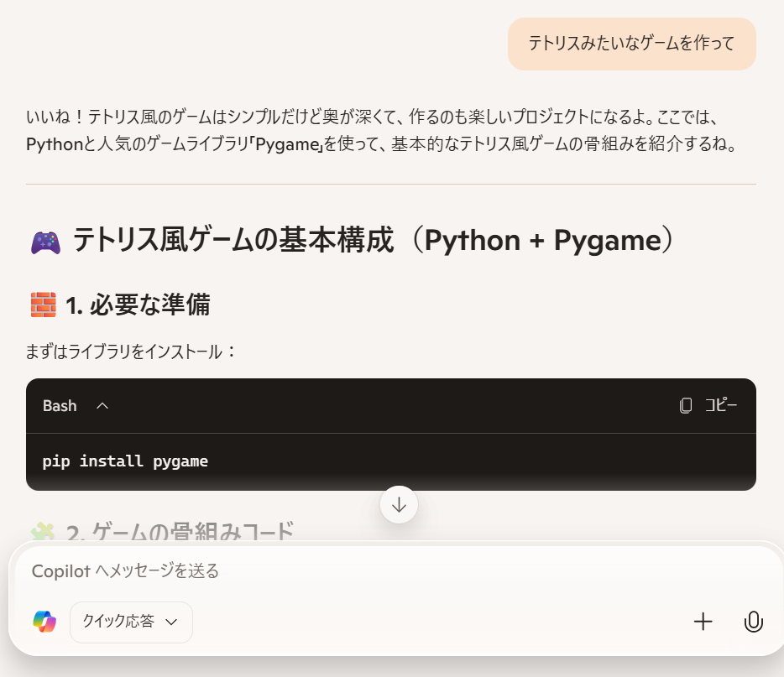Click the microphone voice input icon
The image size is (784, 677).
coord(753,622)
